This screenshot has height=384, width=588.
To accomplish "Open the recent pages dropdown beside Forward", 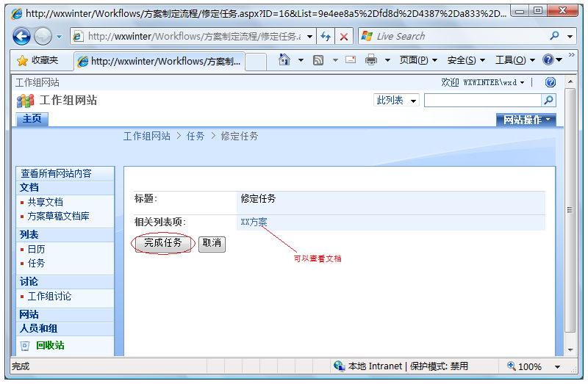I will [60, 37].
